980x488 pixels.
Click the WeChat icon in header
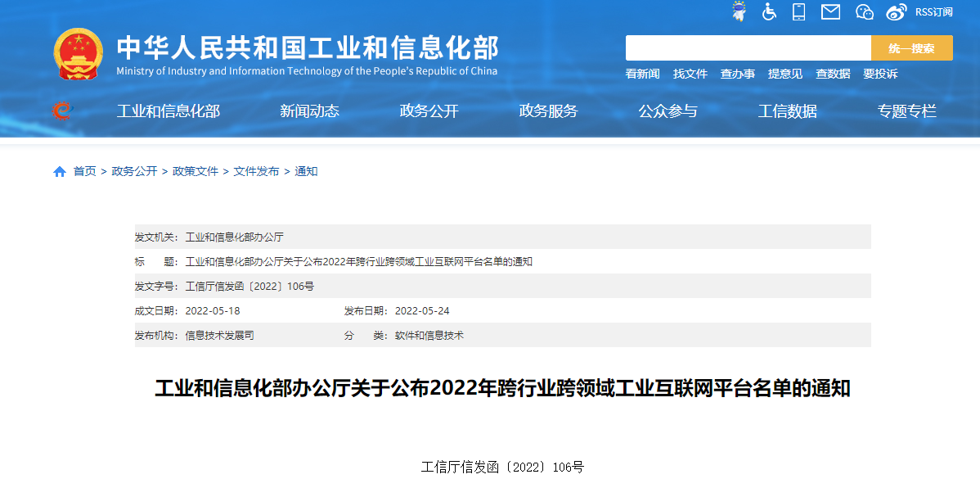point(865,11)
